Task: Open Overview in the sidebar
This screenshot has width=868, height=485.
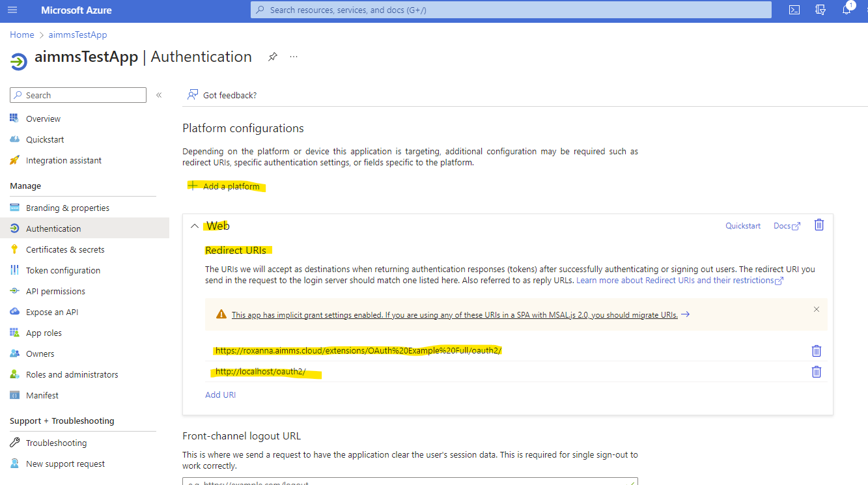Action: click(43, 118)
